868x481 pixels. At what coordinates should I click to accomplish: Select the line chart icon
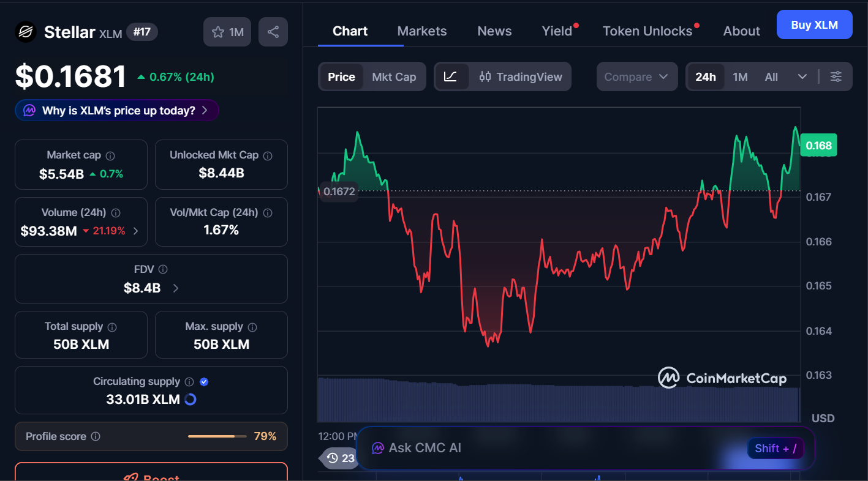pyautogui.click(x=451, y=76)
